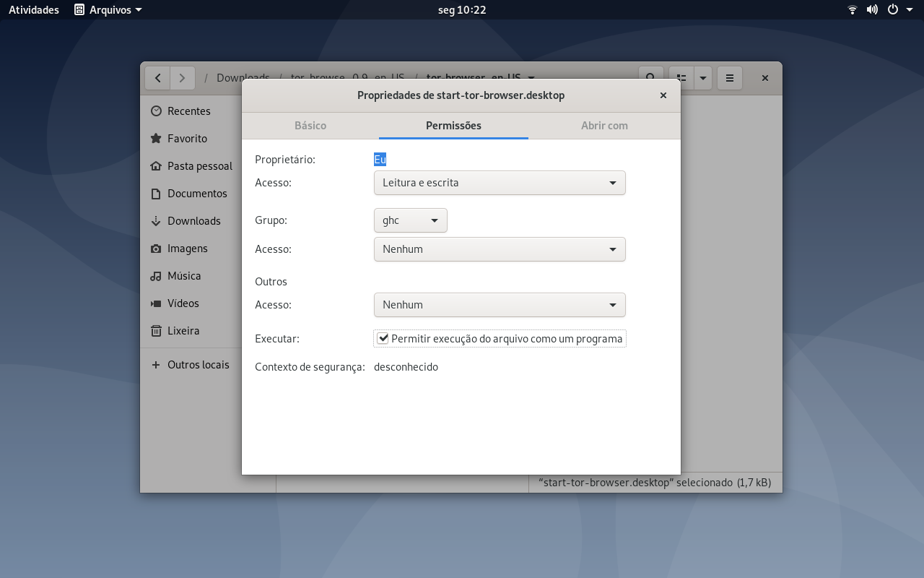
Task: Open the hamburger menu in Arquivos
Action: 730,78
